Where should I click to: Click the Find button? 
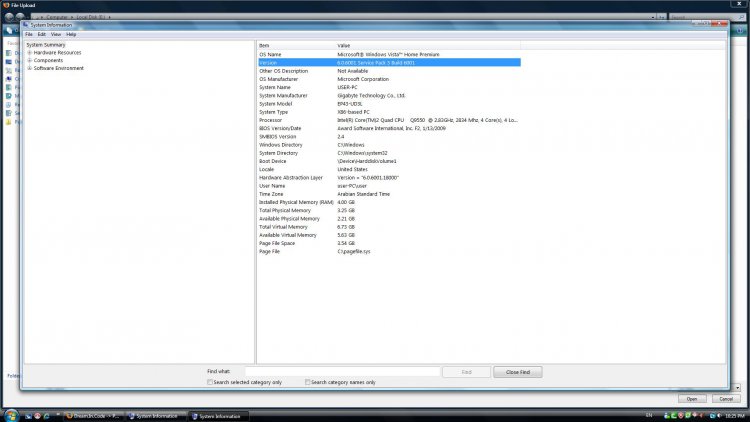click(x=466, y=372)
